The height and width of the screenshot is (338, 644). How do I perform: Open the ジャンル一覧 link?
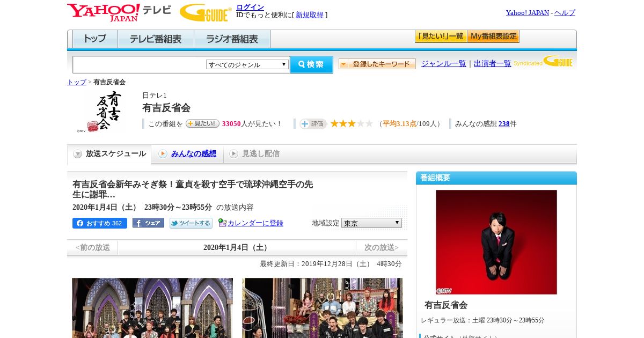[x=444, y=63]
